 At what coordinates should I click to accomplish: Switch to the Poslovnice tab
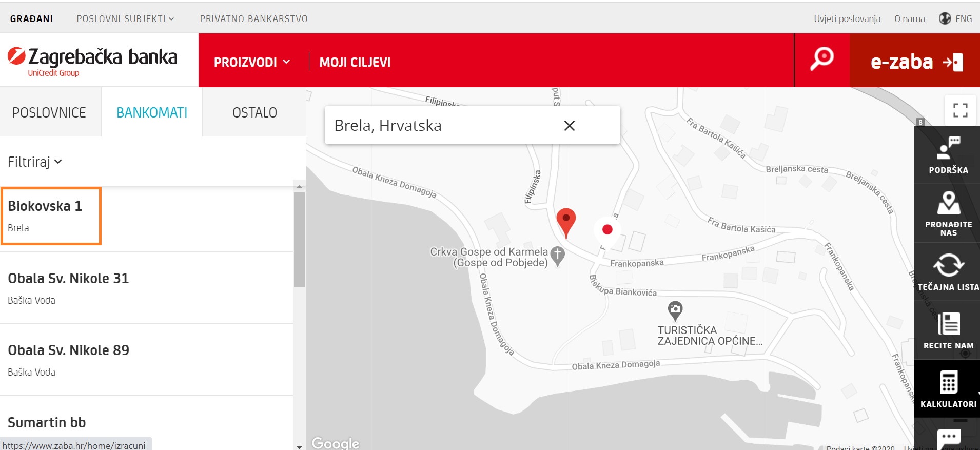(49, 112)
